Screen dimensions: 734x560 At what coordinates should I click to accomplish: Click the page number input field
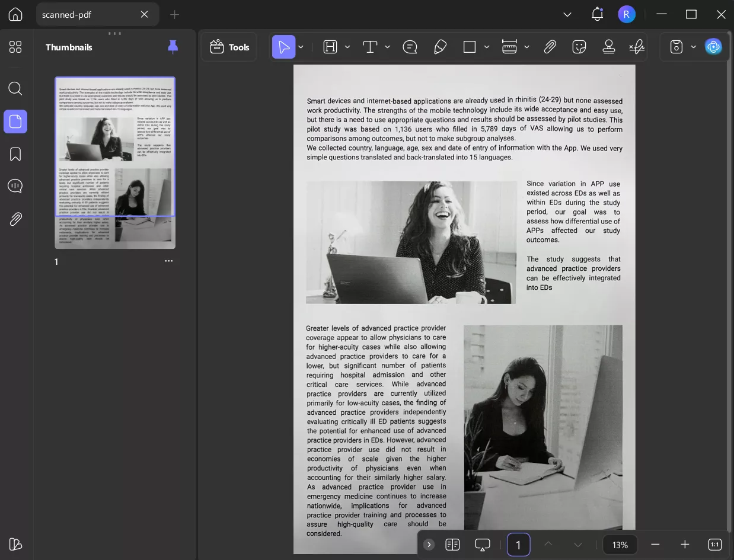coord(518,545)
